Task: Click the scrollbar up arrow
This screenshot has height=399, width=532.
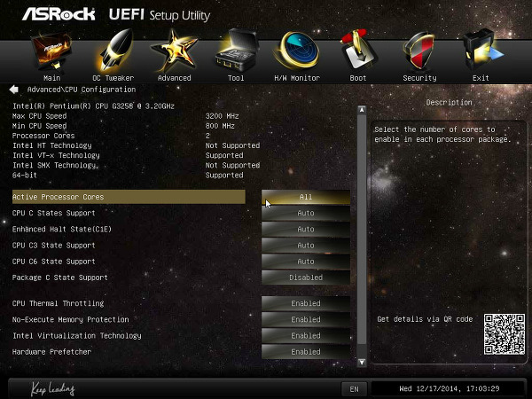Action: [362, 110]
